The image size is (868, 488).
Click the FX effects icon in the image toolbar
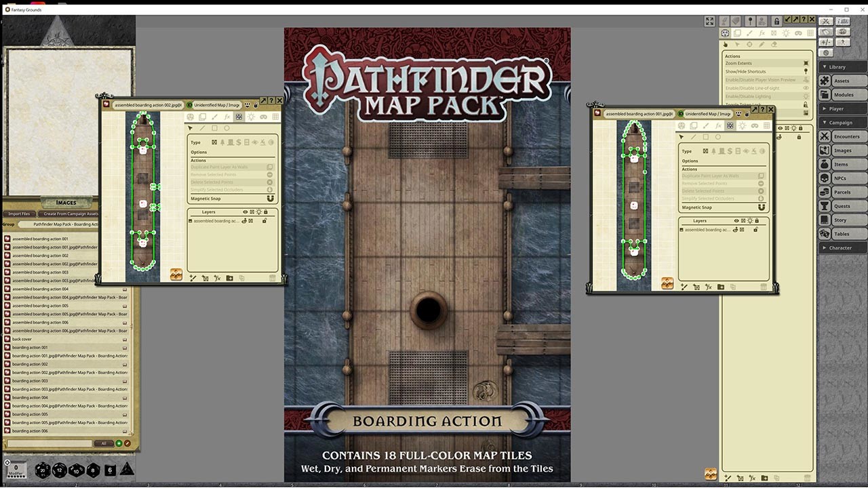(227, 117)
